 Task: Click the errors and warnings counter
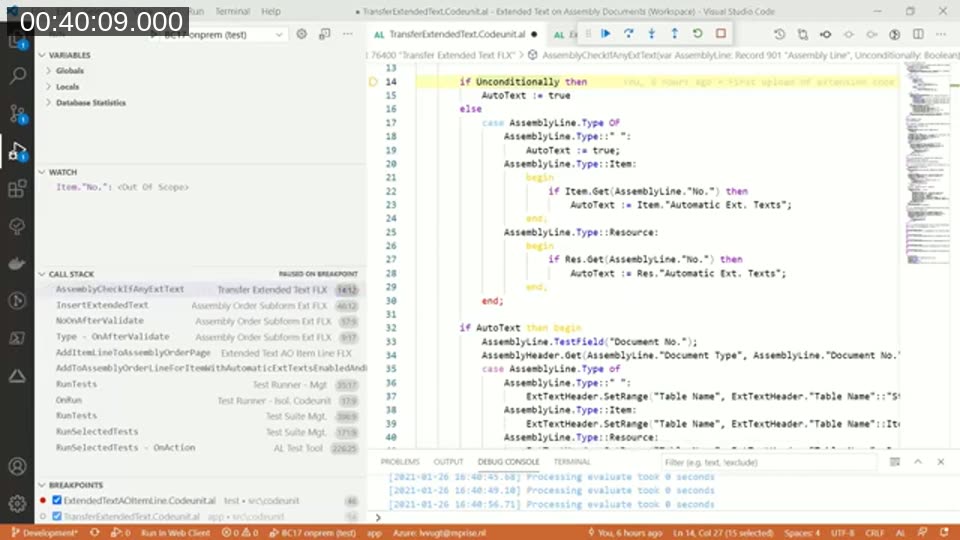point(239,533)
